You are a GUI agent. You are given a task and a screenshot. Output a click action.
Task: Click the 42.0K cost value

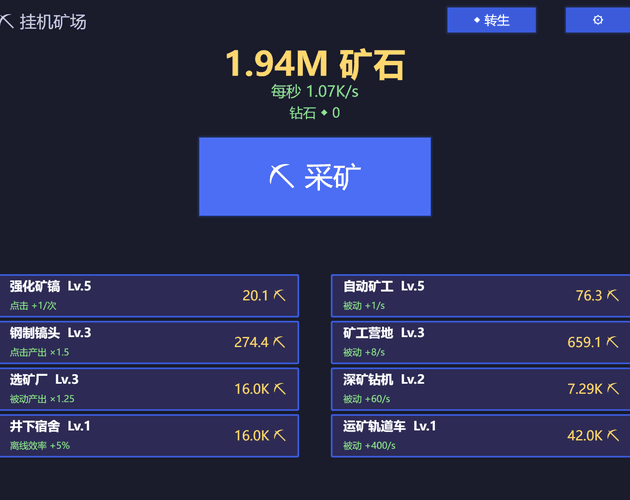point(585,436)
